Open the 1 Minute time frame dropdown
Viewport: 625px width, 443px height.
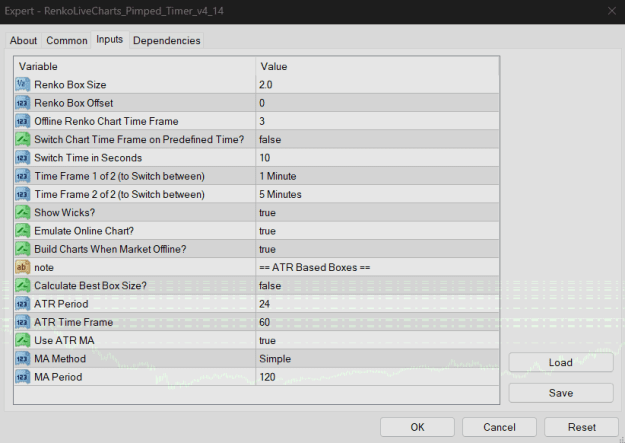tap(377, 176)
